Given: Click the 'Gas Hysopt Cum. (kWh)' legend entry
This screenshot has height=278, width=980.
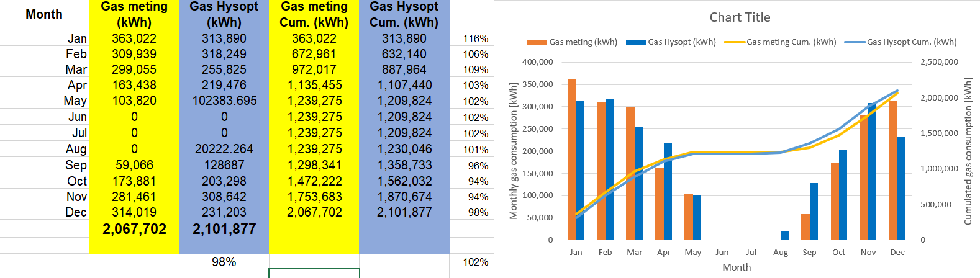Looking at the screenshot, I should [x=911, y=42].
